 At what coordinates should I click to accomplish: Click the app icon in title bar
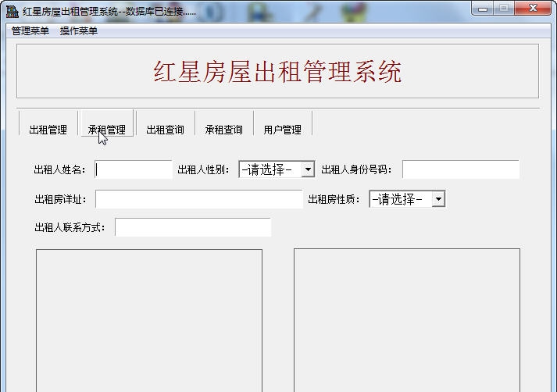pos(12,12)
